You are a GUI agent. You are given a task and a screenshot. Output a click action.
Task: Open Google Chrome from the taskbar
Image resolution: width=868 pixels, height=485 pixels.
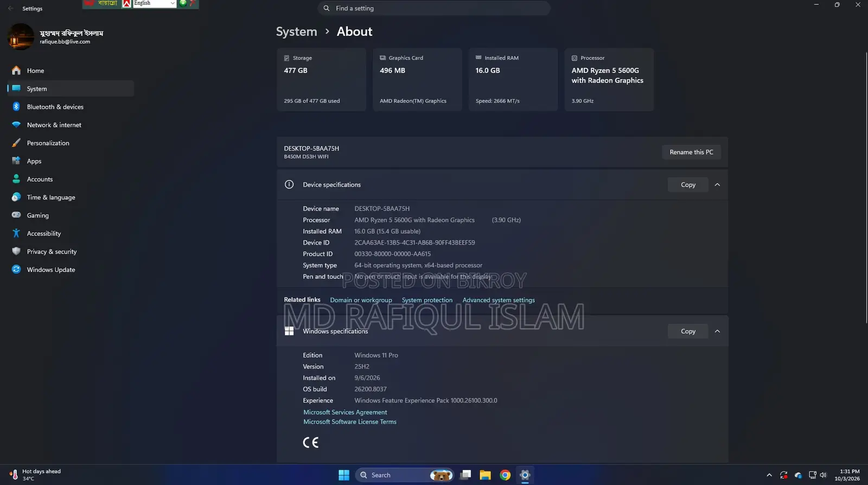click(505, 475)
